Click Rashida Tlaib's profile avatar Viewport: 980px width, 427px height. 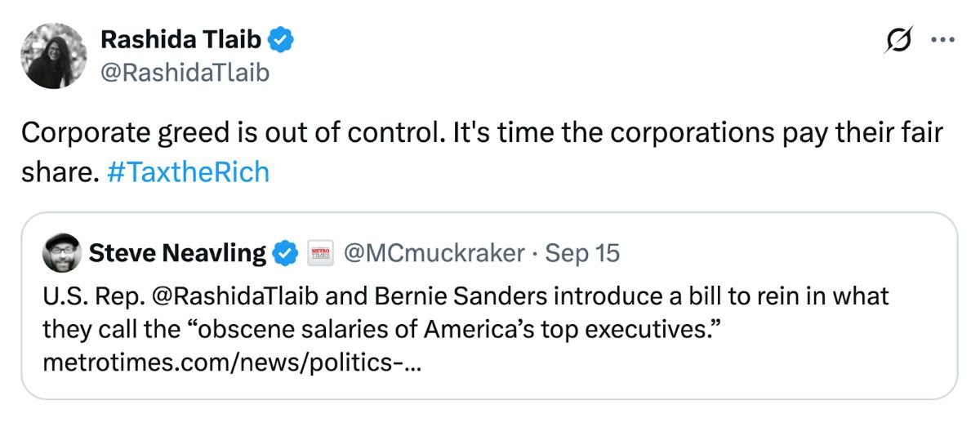pos(56,56)
